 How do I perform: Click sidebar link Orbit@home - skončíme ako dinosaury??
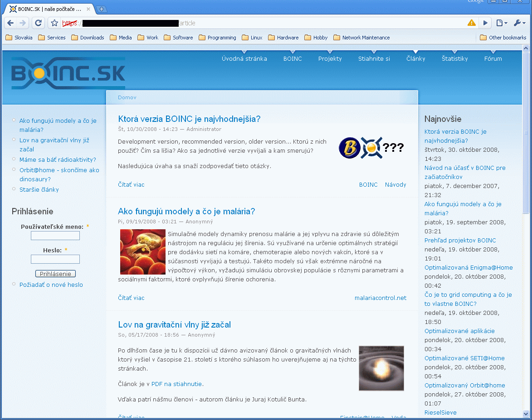click(x=59, y=174)
